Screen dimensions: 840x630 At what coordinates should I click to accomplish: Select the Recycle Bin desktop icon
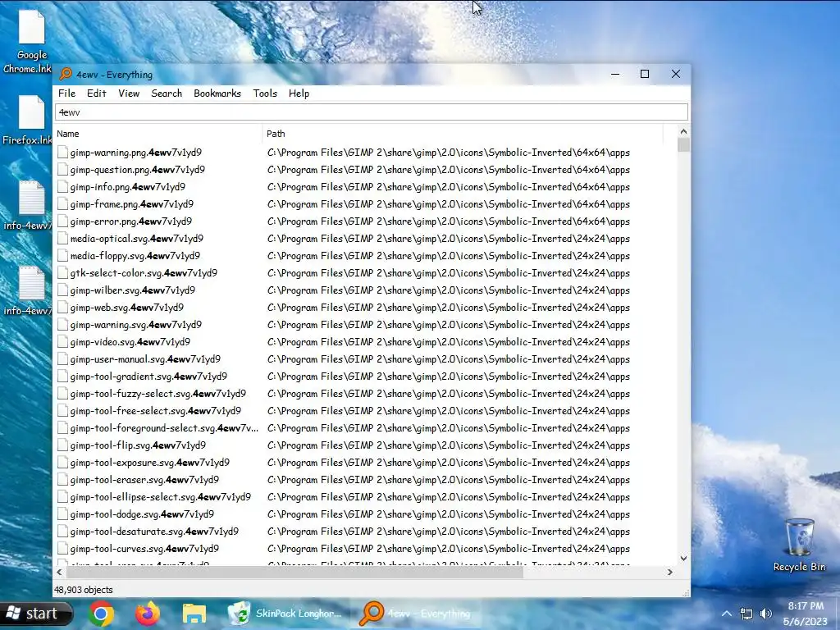point(799,545)
